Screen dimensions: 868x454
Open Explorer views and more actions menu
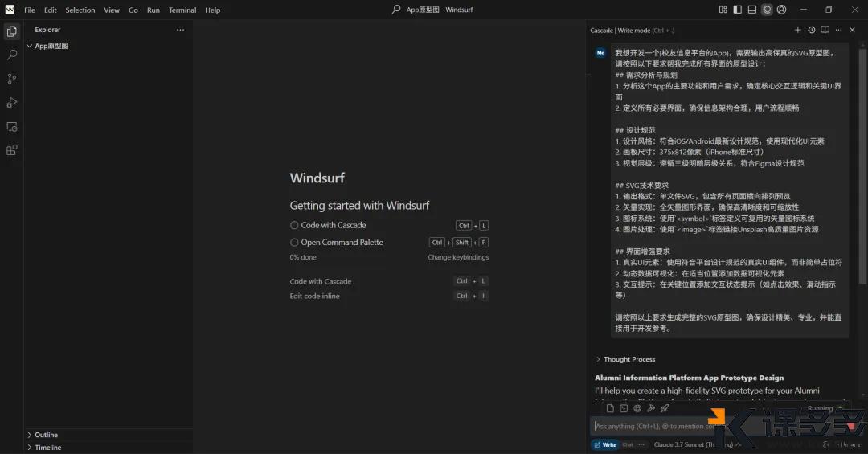coord(181,30)
